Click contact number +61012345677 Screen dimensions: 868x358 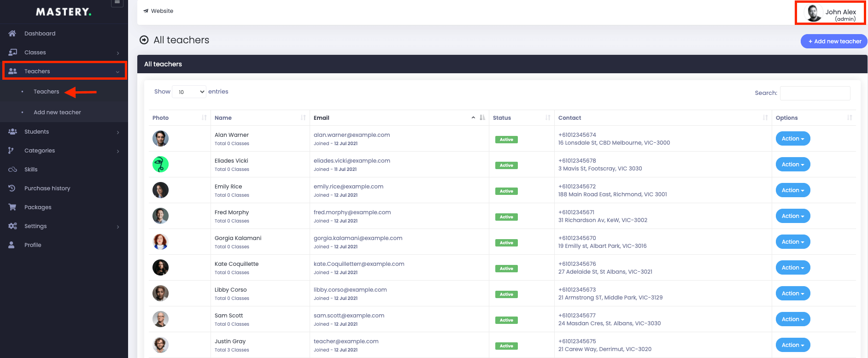point(577,316)
